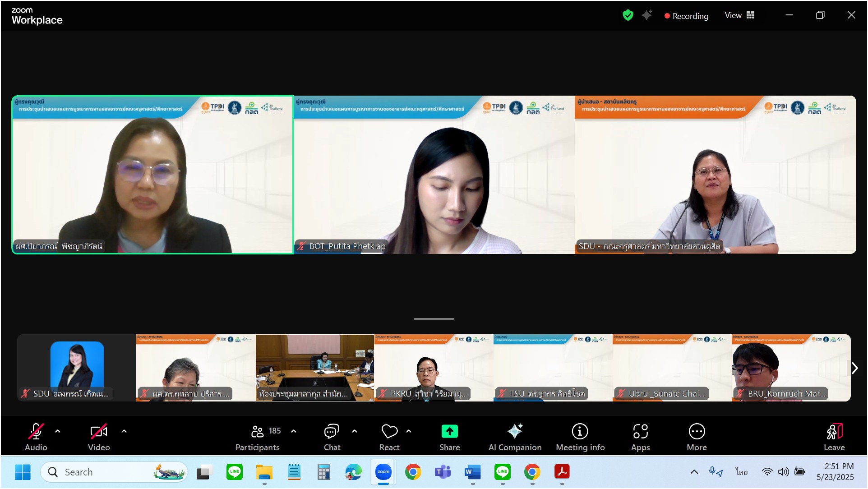Select ผศ.ดร.กุหลาบ participant thumbnail
This screenshot has width=868, height=489.
coord(196,368)
